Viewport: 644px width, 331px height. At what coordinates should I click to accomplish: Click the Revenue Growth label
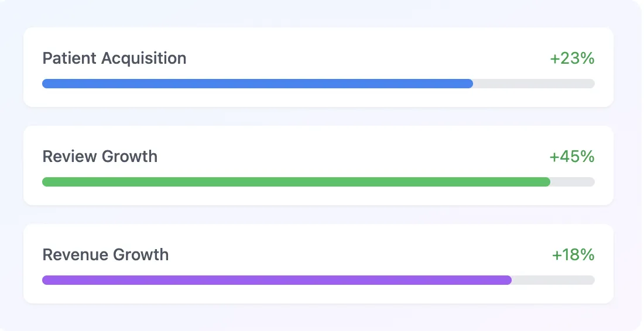(105, 255)
